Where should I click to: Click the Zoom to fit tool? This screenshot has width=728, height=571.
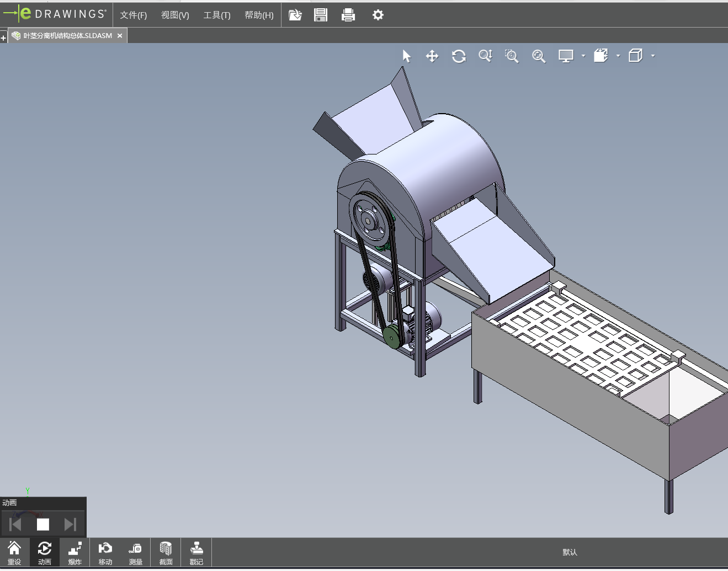click(x=539, y=56)
